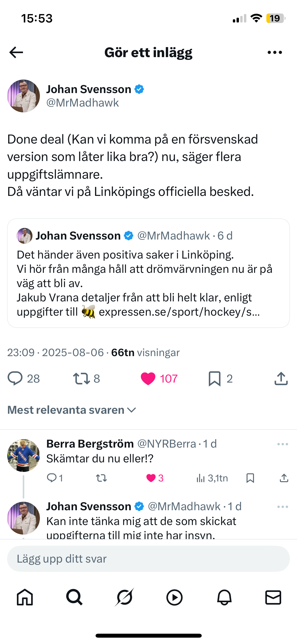Open the @NYRBerra profile handle

tap(167, 444)
